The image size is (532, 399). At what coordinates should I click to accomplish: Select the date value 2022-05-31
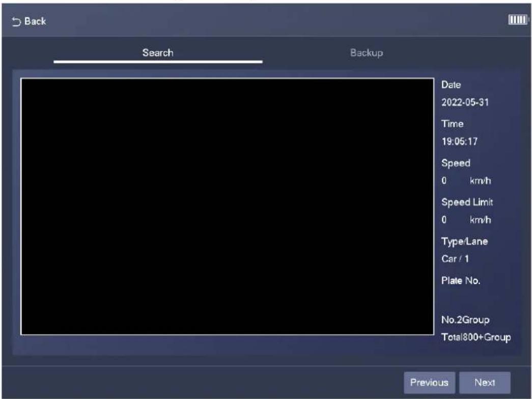(465, 102)
